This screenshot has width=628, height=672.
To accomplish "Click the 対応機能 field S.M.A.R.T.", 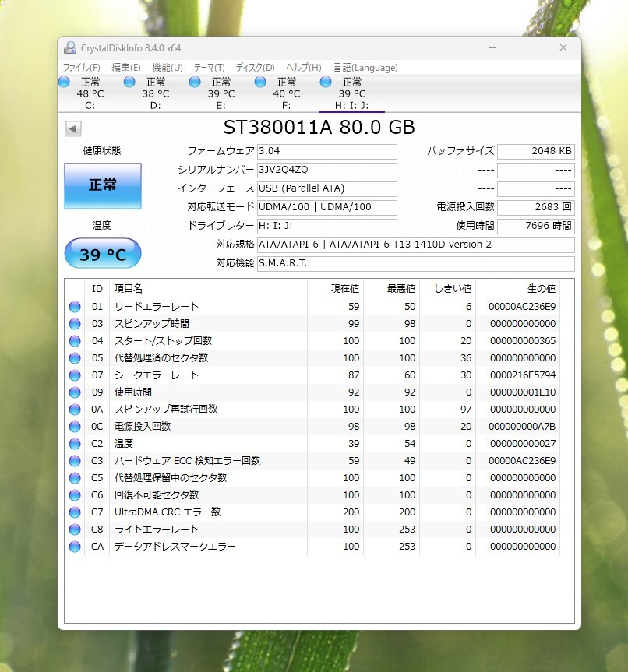I will click(415, 263).
